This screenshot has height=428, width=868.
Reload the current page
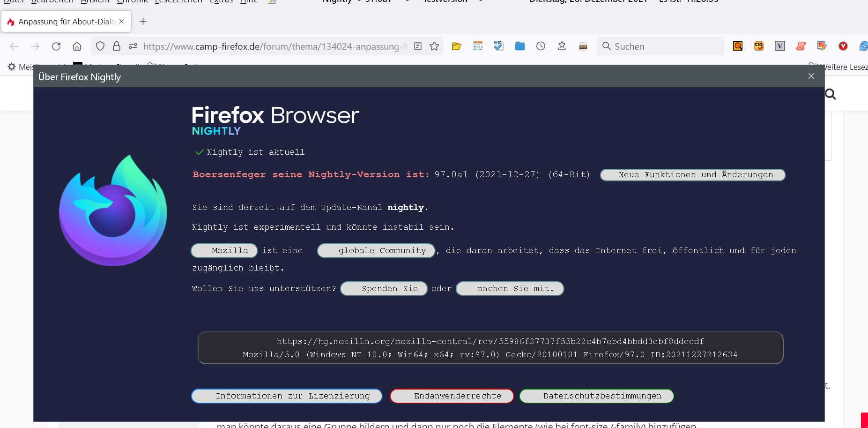coord(56,46)
